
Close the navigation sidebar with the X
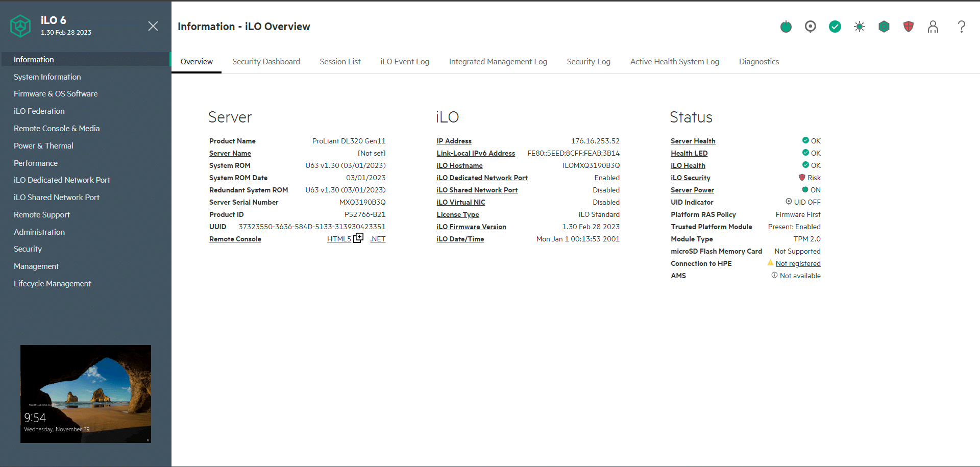pyautogui.click(x=153, y=26)
